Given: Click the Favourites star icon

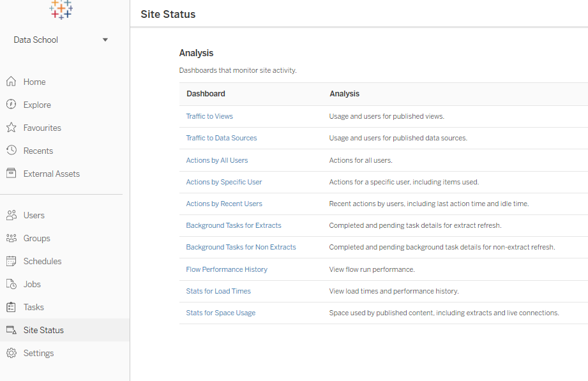Looking at the screenshot, I should 11,128.
